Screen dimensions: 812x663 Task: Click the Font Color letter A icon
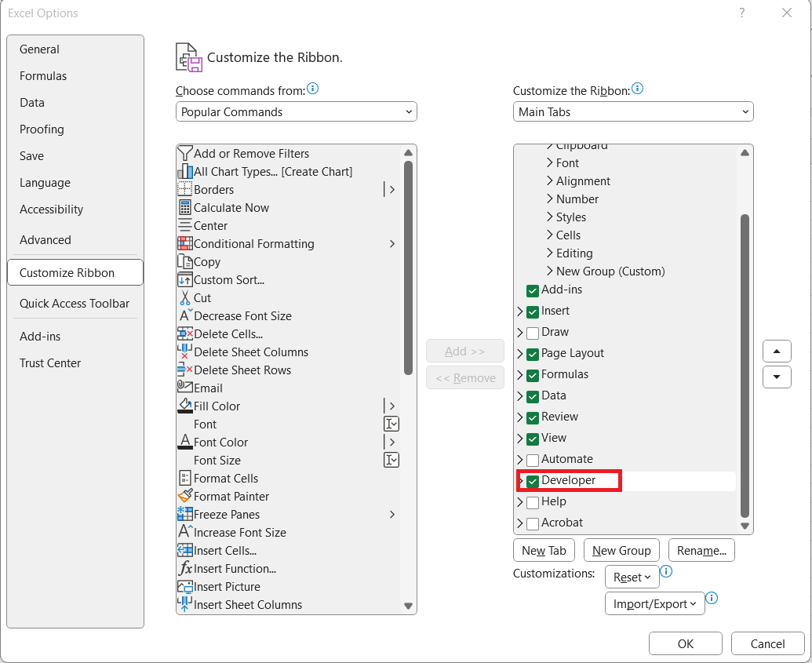[x=185, y=443]
